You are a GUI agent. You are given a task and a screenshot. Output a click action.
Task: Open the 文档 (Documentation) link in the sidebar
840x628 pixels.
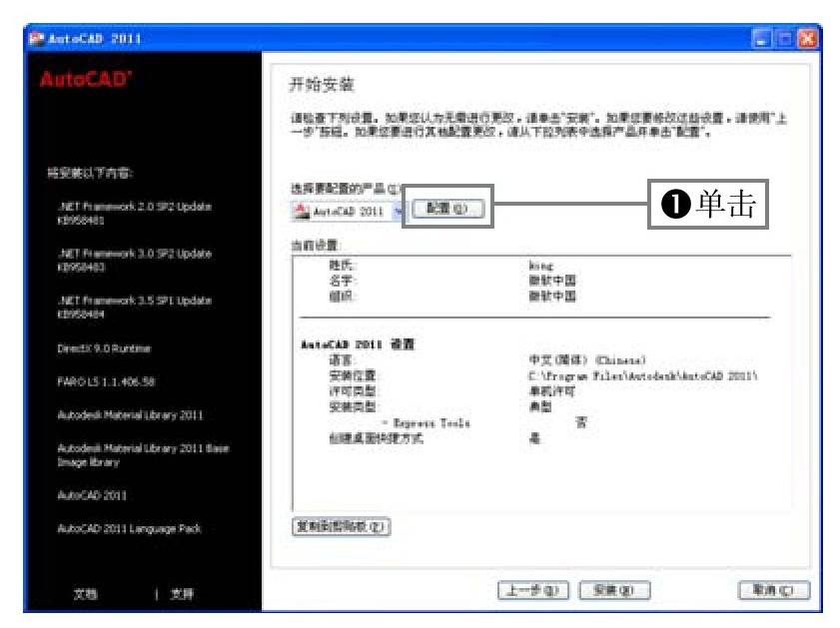(x=85, y=593)
